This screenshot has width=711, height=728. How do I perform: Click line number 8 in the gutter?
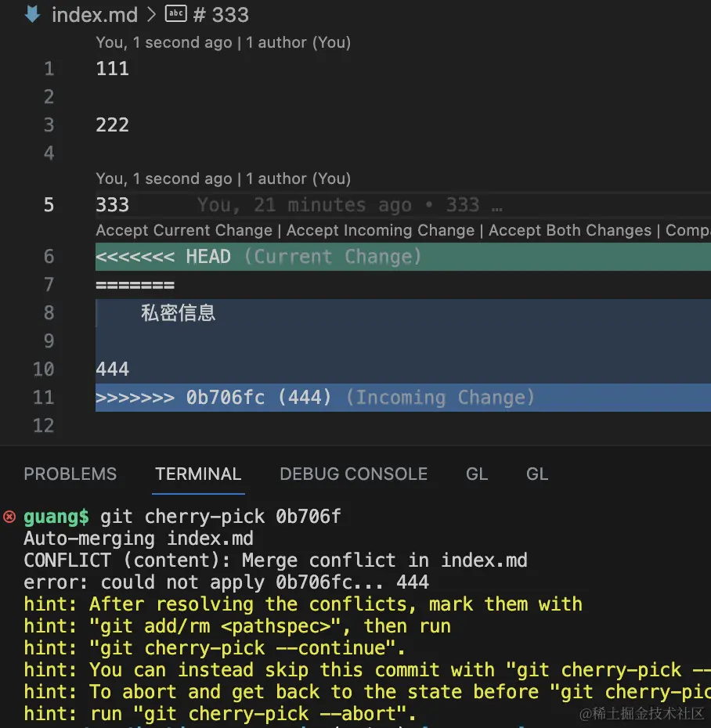[49, 313]
